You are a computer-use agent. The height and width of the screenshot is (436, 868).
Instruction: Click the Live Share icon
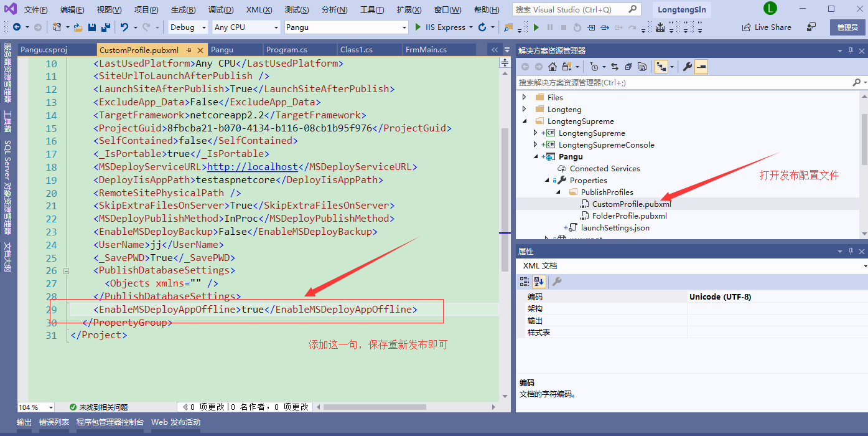click(x=748, y=27)
